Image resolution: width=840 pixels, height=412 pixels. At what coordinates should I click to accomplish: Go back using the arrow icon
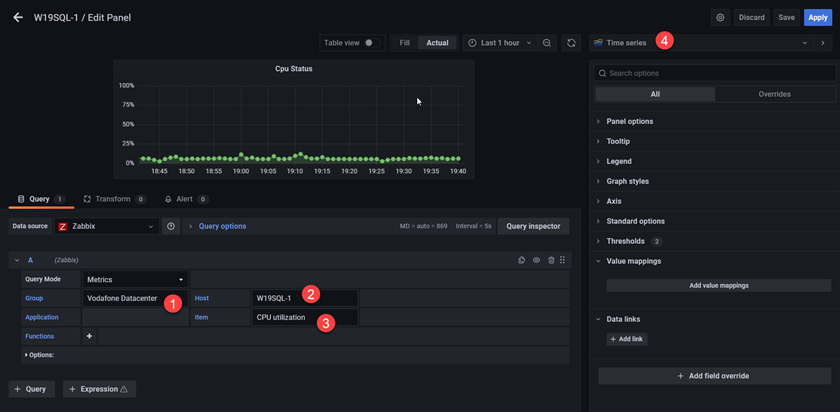point(18,18)
